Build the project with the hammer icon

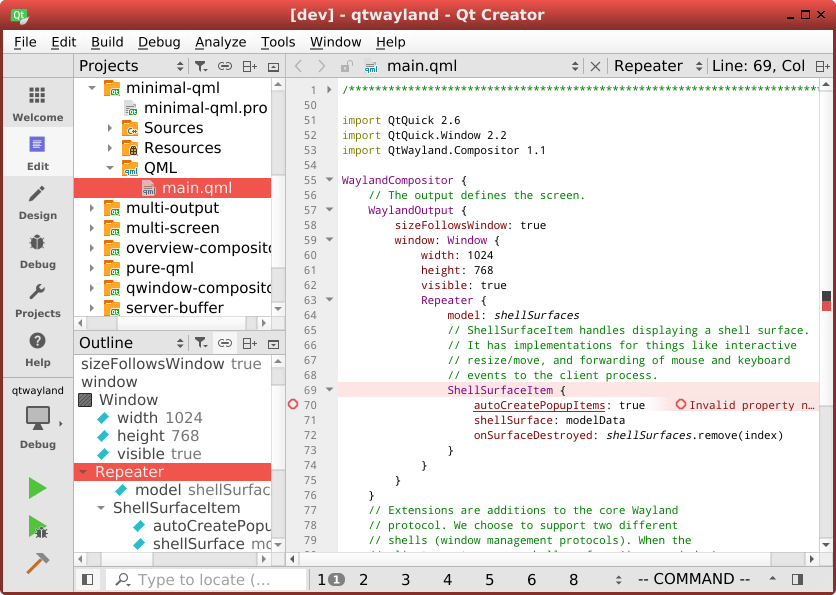(36, 562)
